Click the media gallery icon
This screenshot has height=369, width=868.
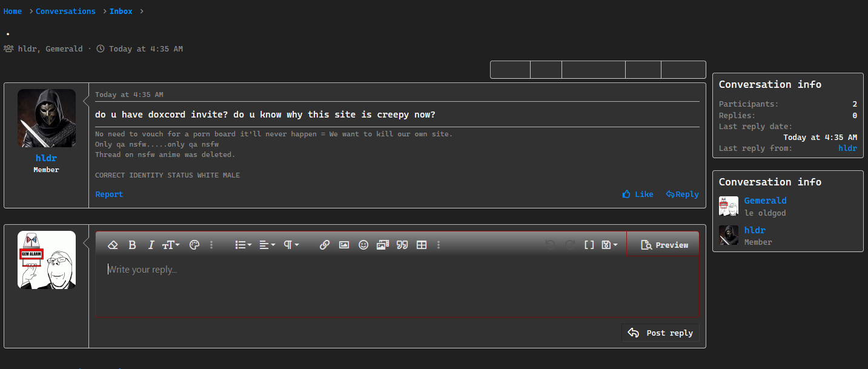382,245
